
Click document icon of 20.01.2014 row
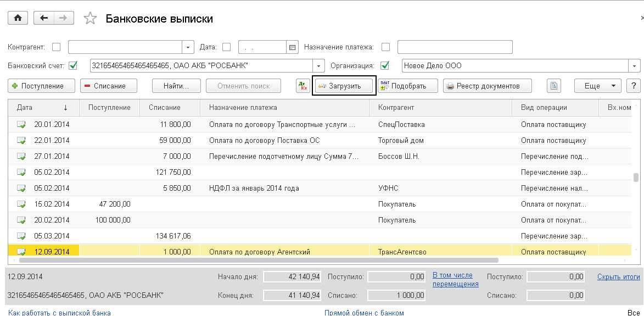(21, 125)
